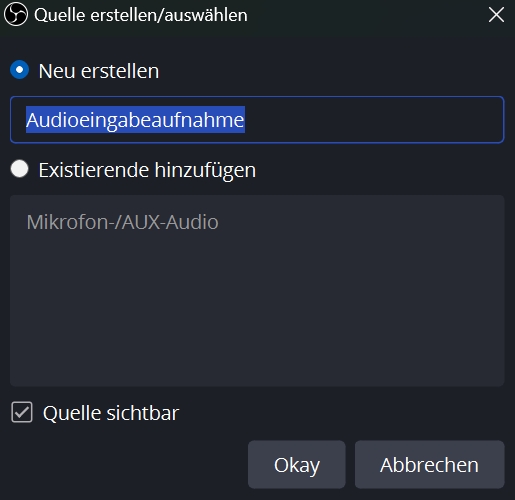Click the white circle before Existierende hinzufügen

coord(19,169)
